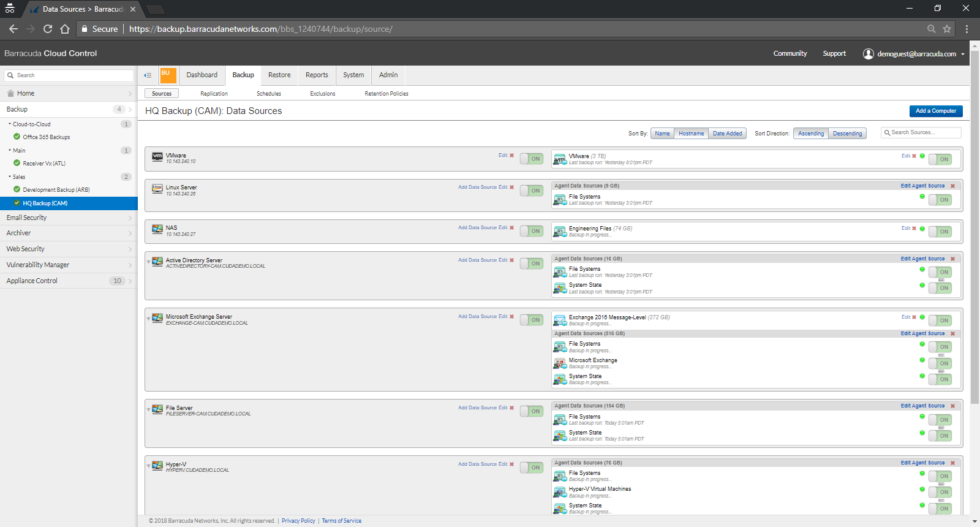Click the Add a Computer button
980x527 pixels.
[x=935, y=111]
